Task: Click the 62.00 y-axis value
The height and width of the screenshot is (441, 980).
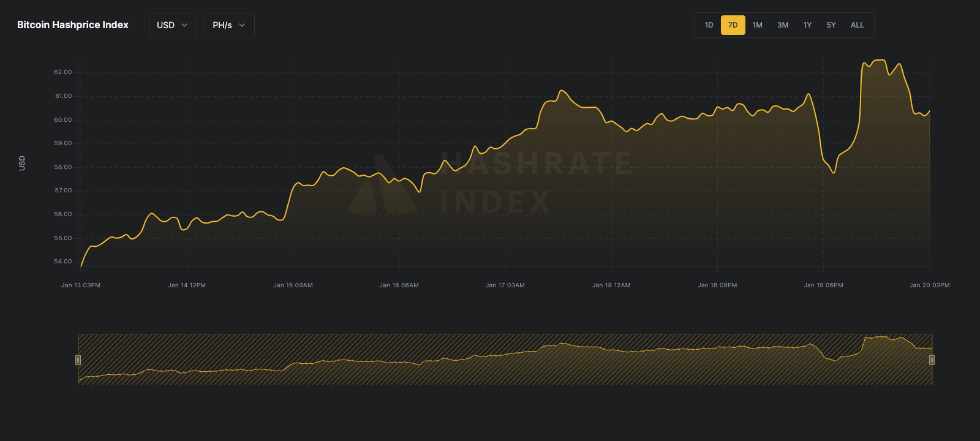Action: pos(63,72)
